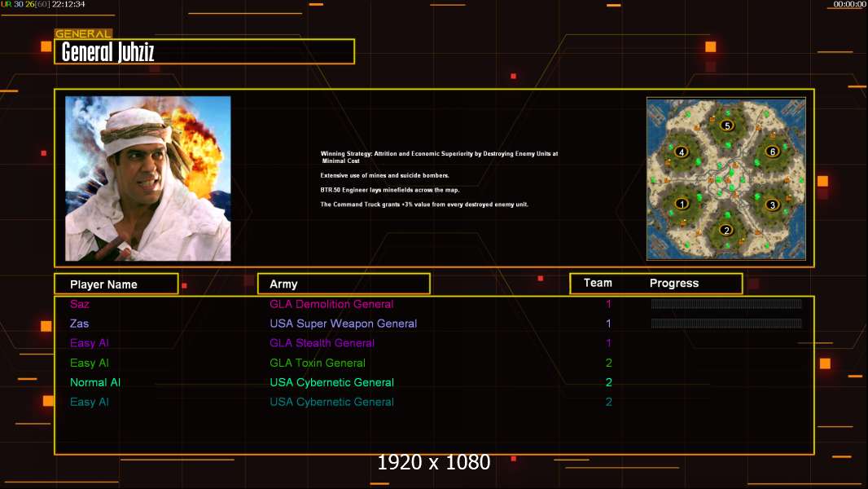868x489 pixels.
Task: Select player Zas in the list
Action: pos(80,324)
